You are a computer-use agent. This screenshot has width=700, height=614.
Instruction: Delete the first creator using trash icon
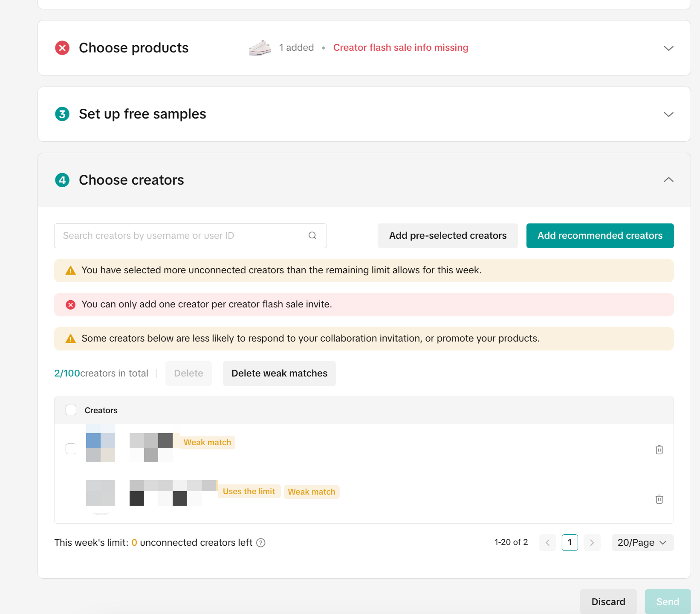[659, 449]
